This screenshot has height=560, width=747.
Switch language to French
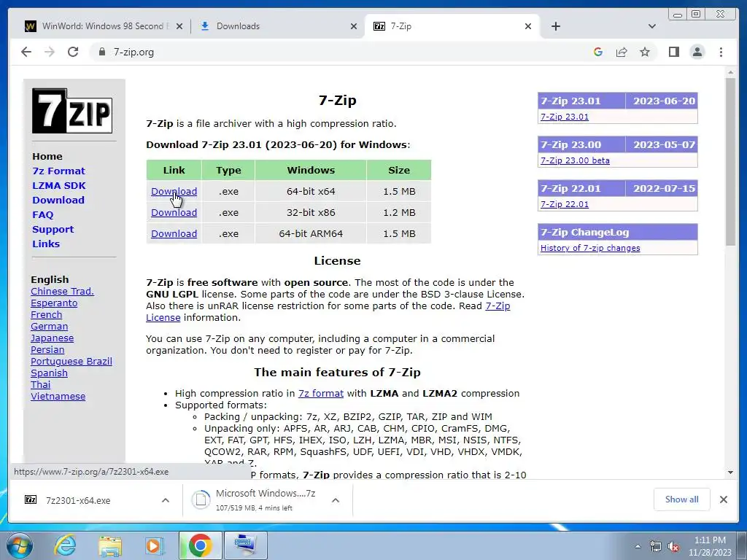tap(46, 315)
